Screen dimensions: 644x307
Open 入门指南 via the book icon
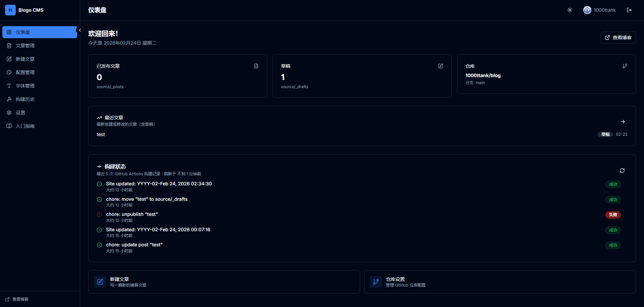click(9, 126)
